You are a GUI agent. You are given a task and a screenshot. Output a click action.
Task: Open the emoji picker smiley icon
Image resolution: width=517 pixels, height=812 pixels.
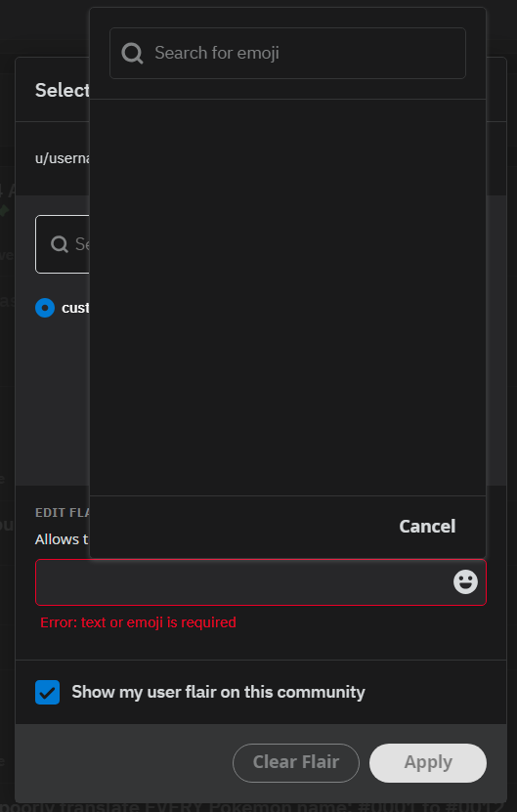tap(465, 582)
